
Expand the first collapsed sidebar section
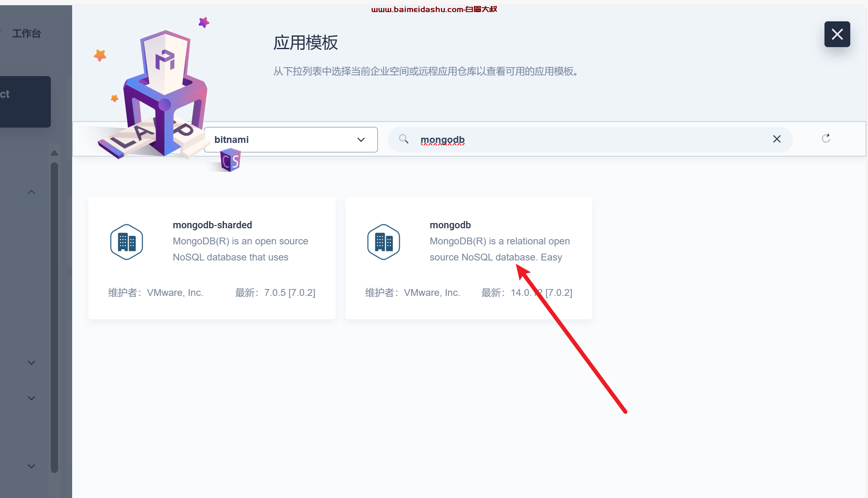click(31, 363)
